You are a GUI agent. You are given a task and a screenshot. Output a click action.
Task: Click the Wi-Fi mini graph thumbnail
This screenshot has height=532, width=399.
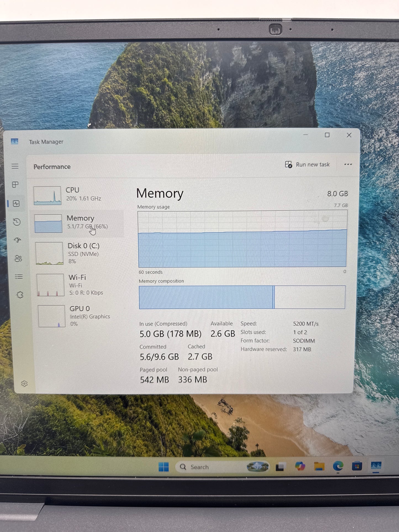(51, 285)
